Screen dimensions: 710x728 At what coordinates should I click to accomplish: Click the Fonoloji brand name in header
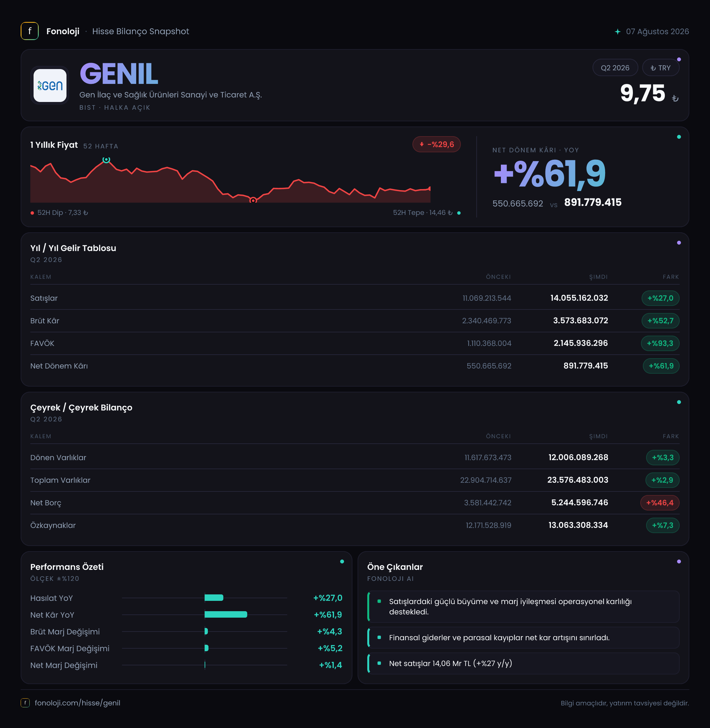pyautogui.click(x=63, y=31)
